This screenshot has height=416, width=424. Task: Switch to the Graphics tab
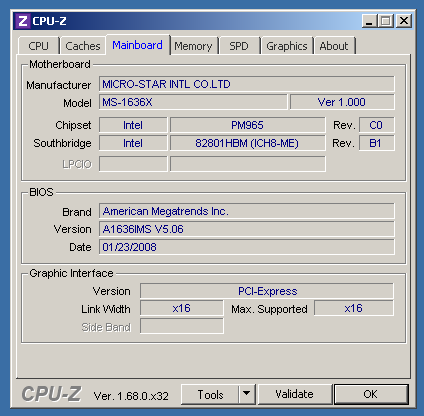[x=287, y=46]
